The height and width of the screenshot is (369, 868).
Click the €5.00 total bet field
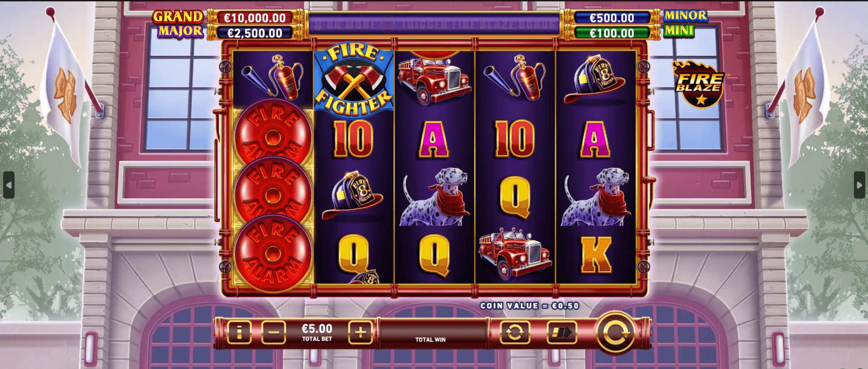click(317, 332)
